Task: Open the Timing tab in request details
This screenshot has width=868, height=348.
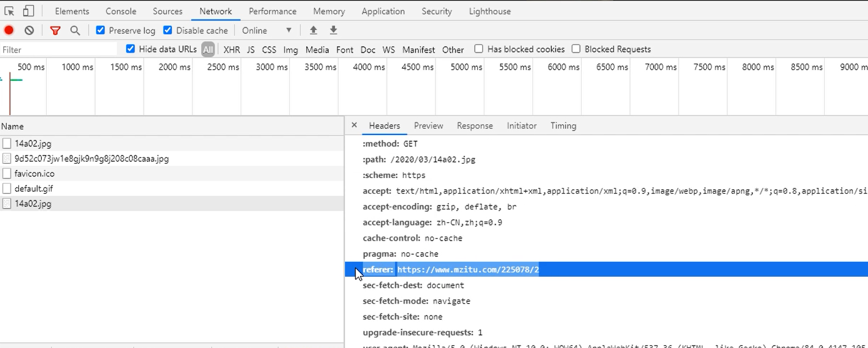Action: click(x=563, y=126)
